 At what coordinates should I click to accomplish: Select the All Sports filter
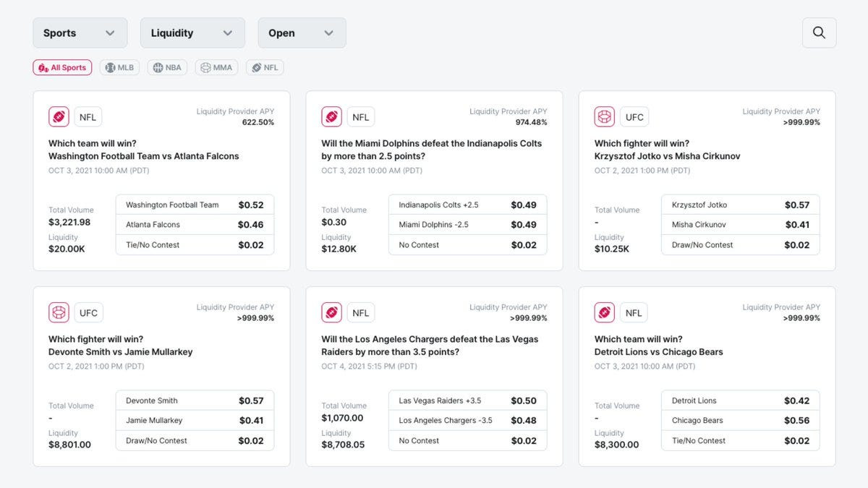click(x=62, y=67)
